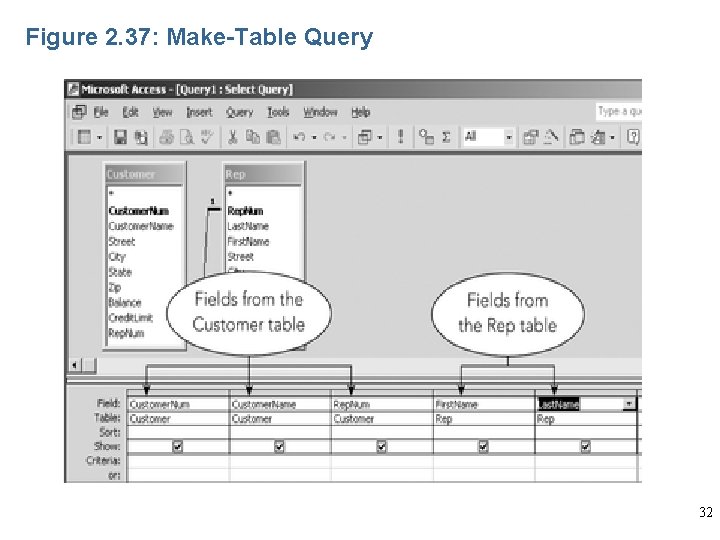Open the Query menu
The image size is (720, 540).
coord(239,112)
